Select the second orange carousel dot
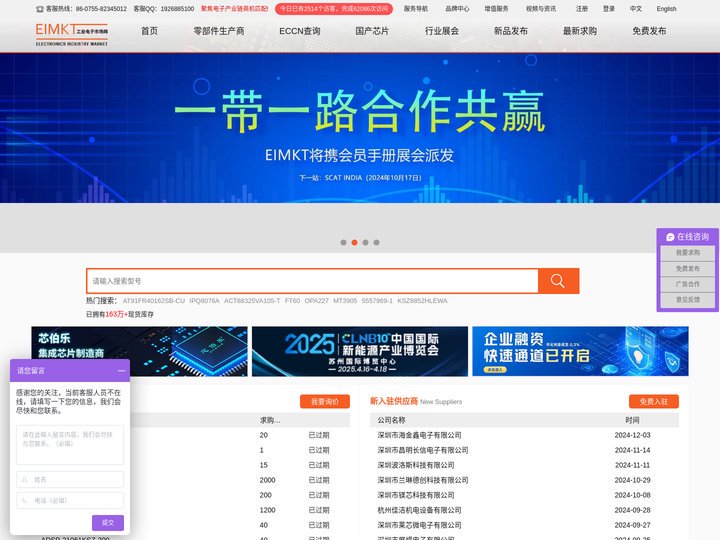The height and width of the screenshot is (540, 720). pyautogui.click(x=354, y=242)
